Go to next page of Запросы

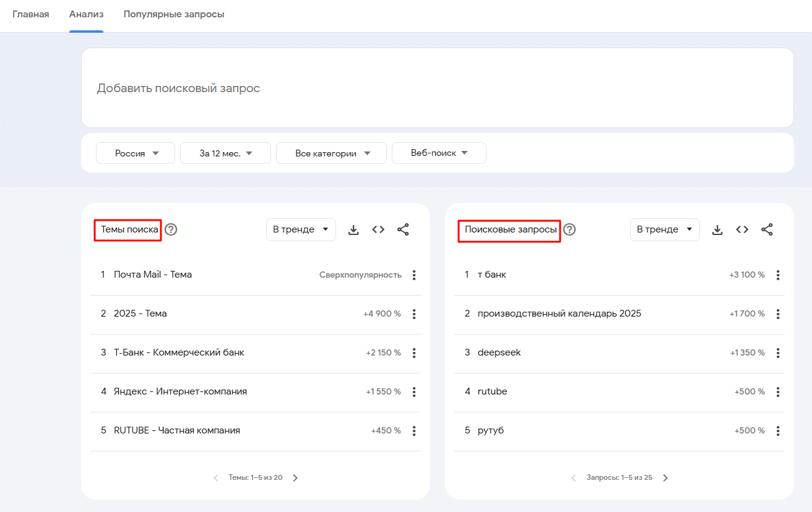pyautogui.click(x=665, y=478)
